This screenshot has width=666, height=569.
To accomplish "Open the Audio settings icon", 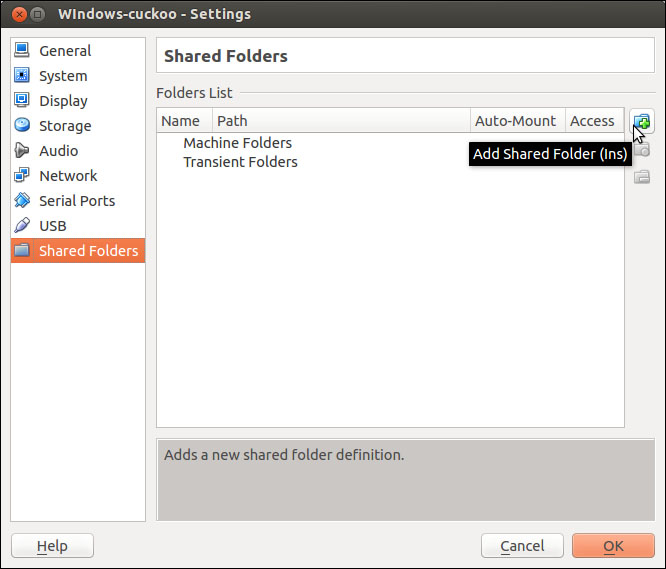I will click(22, 150).
